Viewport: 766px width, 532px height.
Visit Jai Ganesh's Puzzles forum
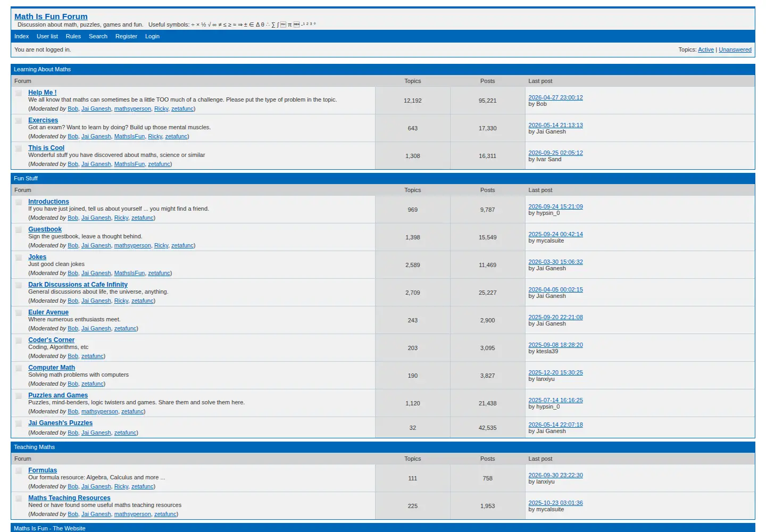click(x=60, y=423)
